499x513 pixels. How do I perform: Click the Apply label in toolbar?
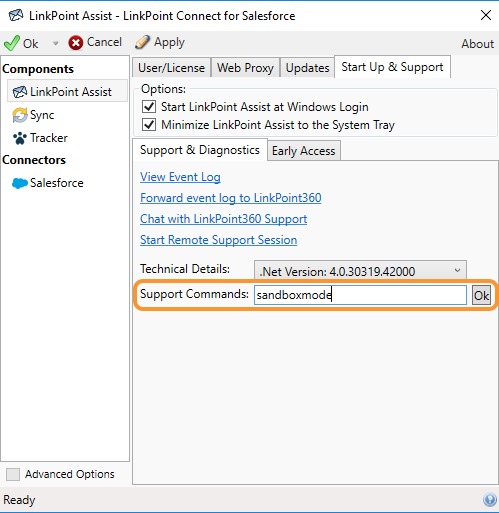click(x=169, y=43)
